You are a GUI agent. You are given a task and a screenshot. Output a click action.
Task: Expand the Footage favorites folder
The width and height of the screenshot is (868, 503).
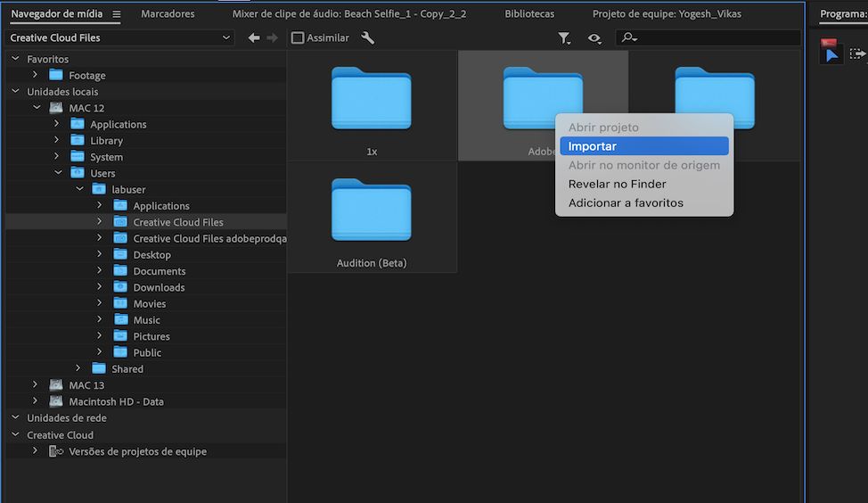[35, 76]
